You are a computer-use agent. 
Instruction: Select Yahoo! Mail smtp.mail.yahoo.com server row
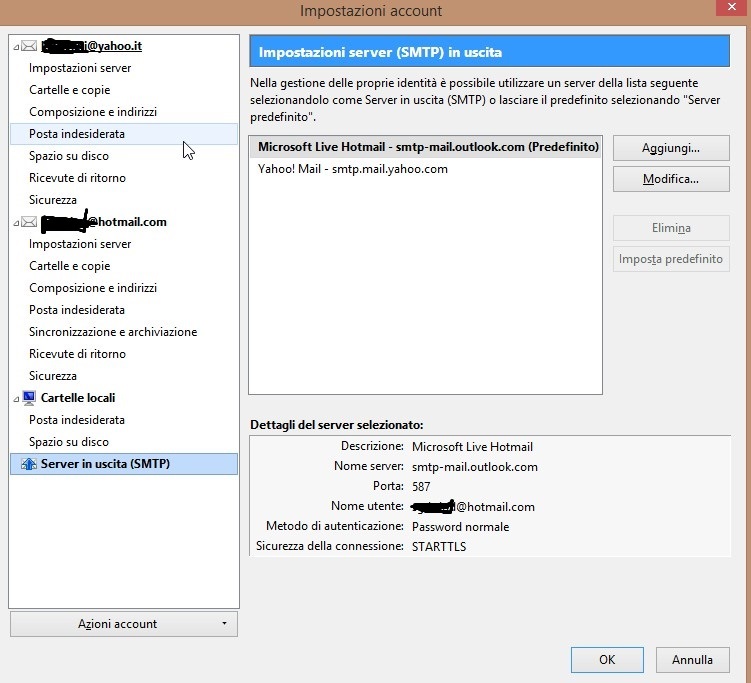(425, 169)
